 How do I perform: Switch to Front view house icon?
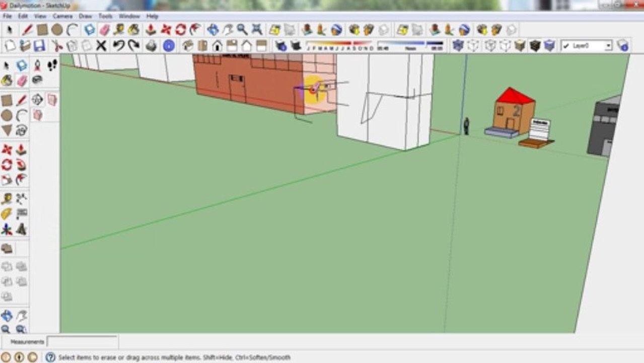tap(217, 46)
